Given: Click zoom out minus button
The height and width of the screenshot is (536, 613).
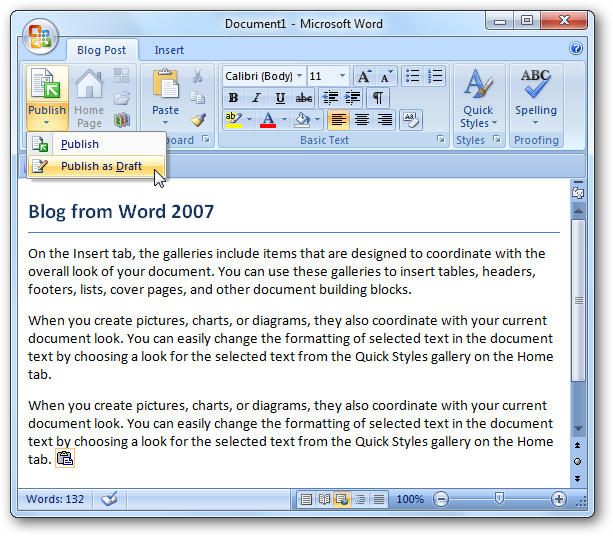Looking at the screenshot, I should pos(441,499).
